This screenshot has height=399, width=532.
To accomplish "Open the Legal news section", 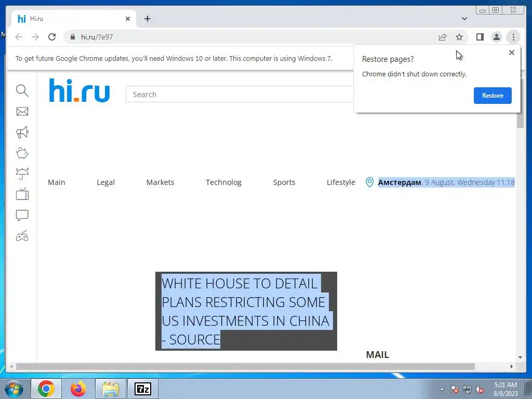I will click(106, 182).
